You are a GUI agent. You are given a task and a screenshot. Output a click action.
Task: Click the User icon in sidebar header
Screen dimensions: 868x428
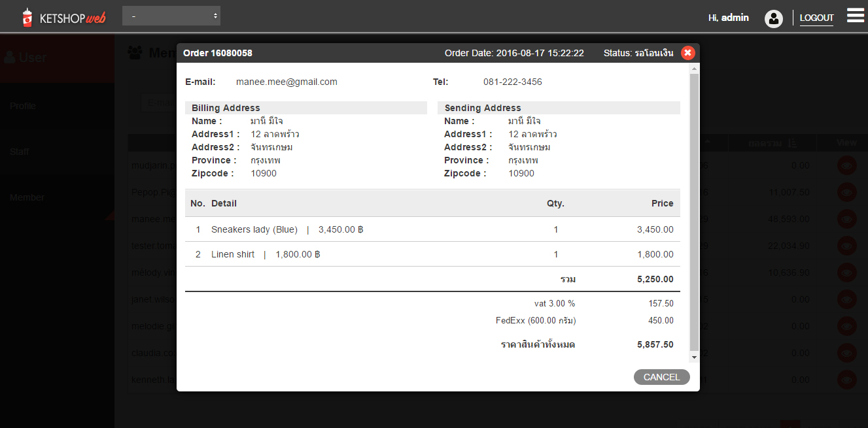[x=10, y=58]
